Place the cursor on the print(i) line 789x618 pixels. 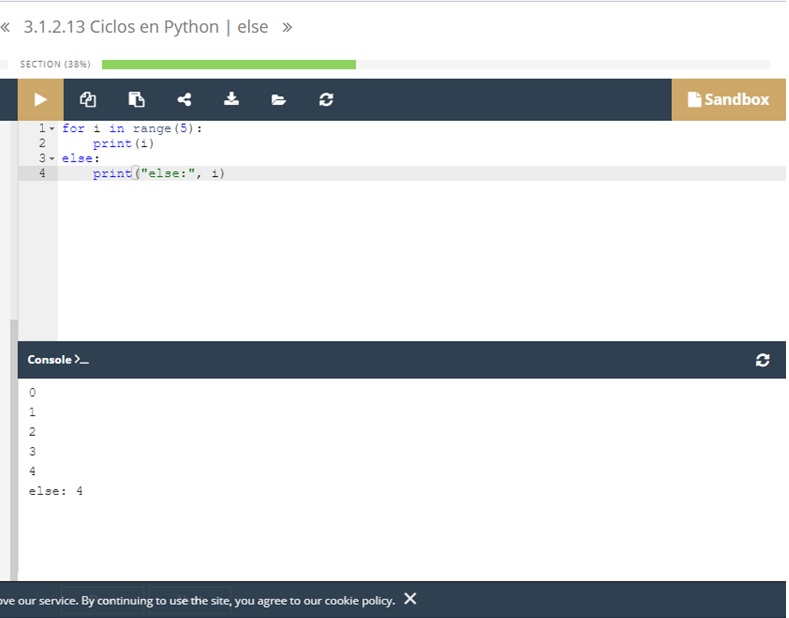coord(124,144)
